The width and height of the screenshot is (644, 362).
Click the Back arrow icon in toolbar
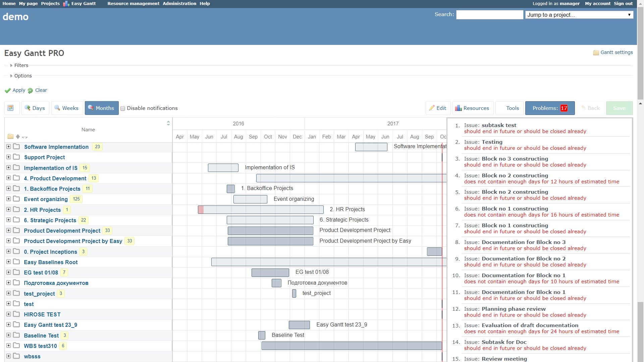coord(583,108)
